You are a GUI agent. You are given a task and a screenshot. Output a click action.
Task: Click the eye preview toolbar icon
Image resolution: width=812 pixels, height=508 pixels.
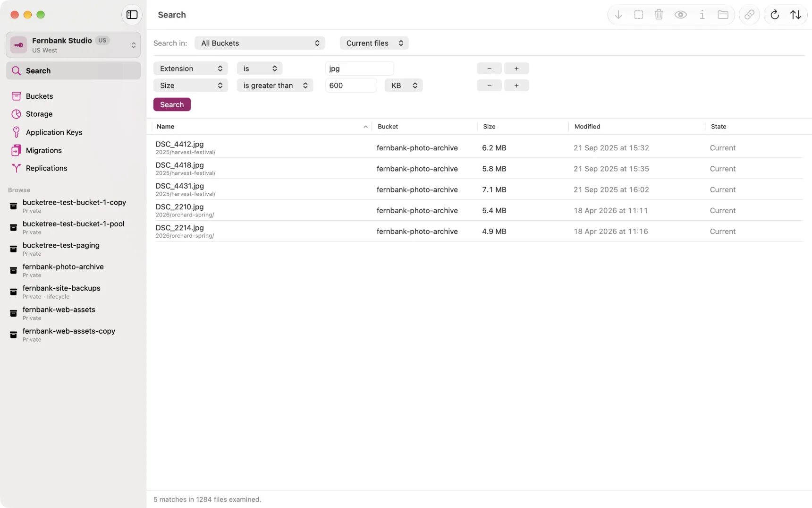(x=680, y=15)
